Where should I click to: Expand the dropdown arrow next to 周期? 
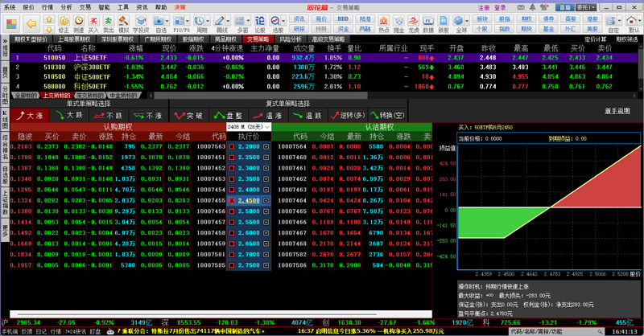[x=208, y=21]
